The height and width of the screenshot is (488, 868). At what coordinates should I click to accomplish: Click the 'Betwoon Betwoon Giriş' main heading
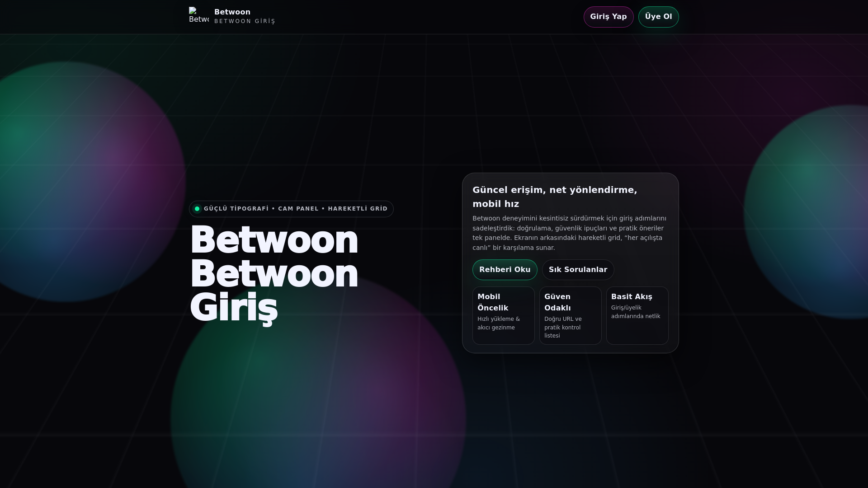pos(274,274)
